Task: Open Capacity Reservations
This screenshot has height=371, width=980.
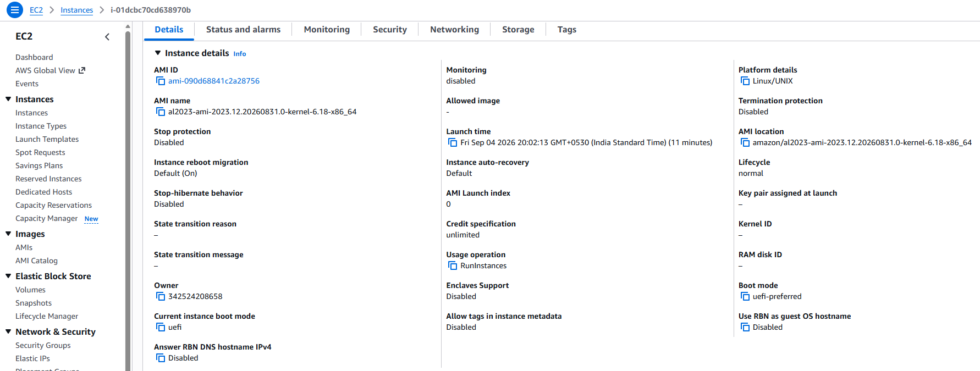Action: pyautogui.click(x=53, y=205)
